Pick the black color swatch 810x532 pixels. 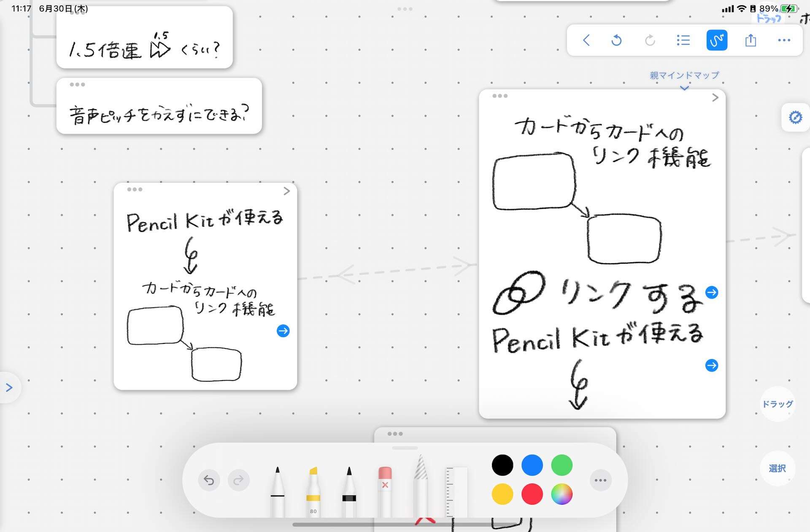pos(502,465)
